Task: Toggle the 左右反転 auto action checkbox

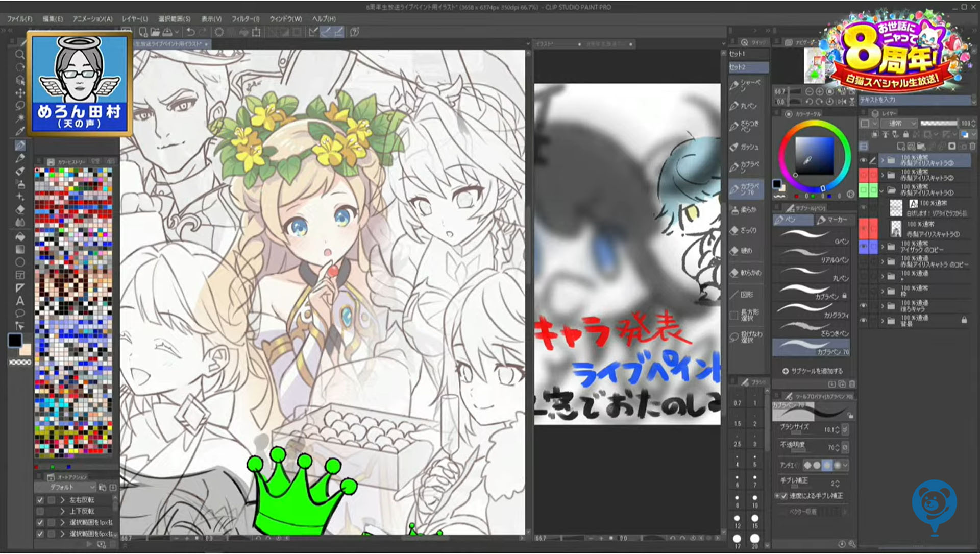Action: [x=40, y=500]
